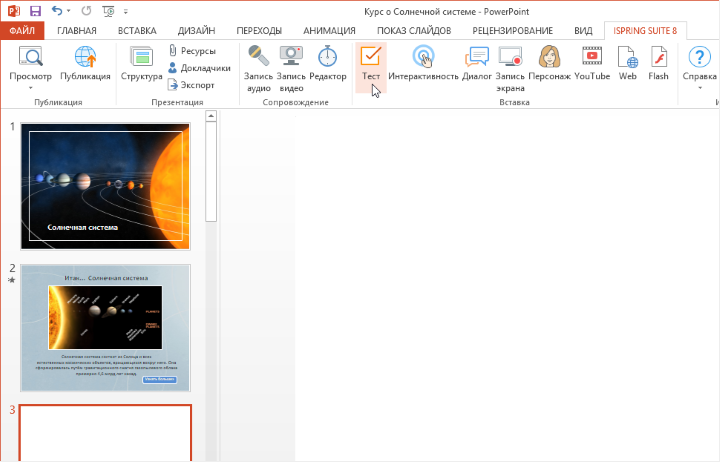
Task: Click slide panel scroll up arrow
Action: point(211,116)
